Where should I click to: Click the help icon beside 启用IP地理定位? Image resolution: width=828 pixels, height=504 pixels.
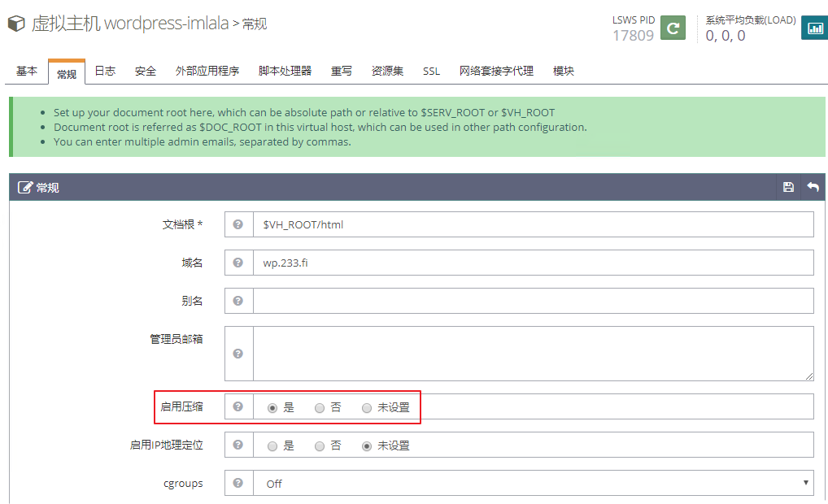[238, 445]
